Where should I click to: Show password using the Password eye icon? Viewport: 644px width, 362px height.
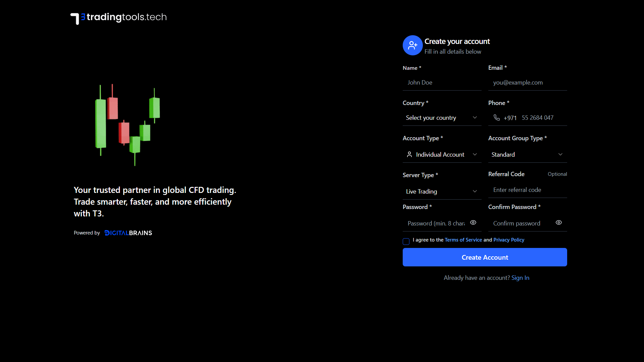[x=473, y=223]
